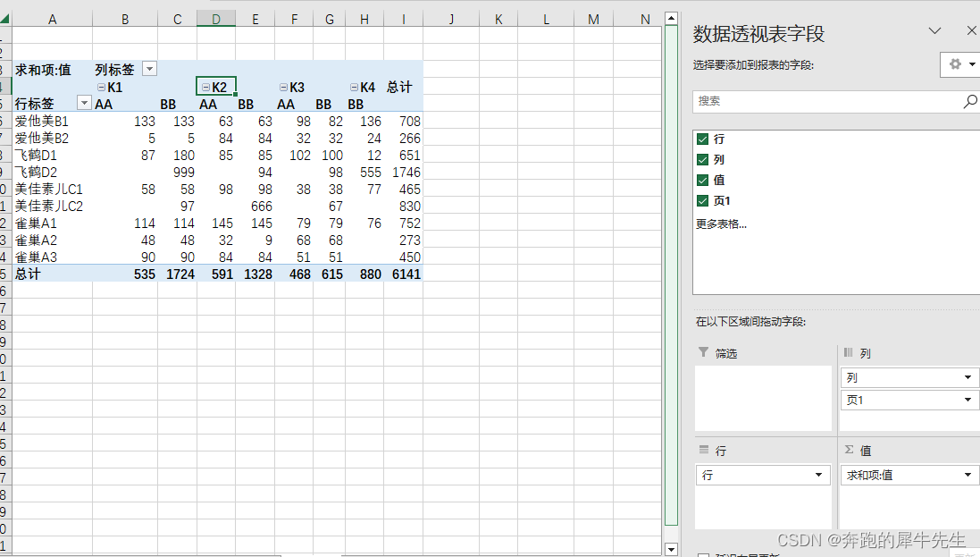The image size is (980, 557).
Task: Select row label 爱他美B1
Action: [x=53, y=121]
